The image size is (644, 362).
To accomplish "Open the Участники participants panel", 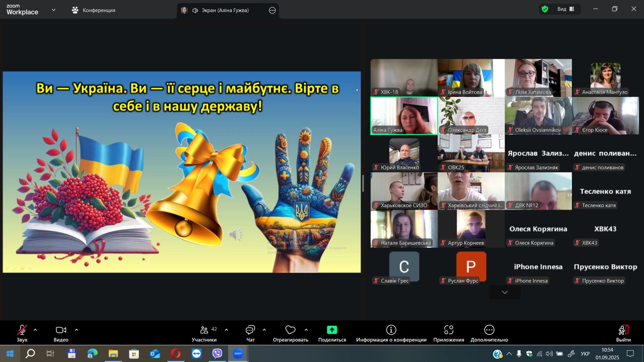I will pyautogui.click(x=204, y=333).
